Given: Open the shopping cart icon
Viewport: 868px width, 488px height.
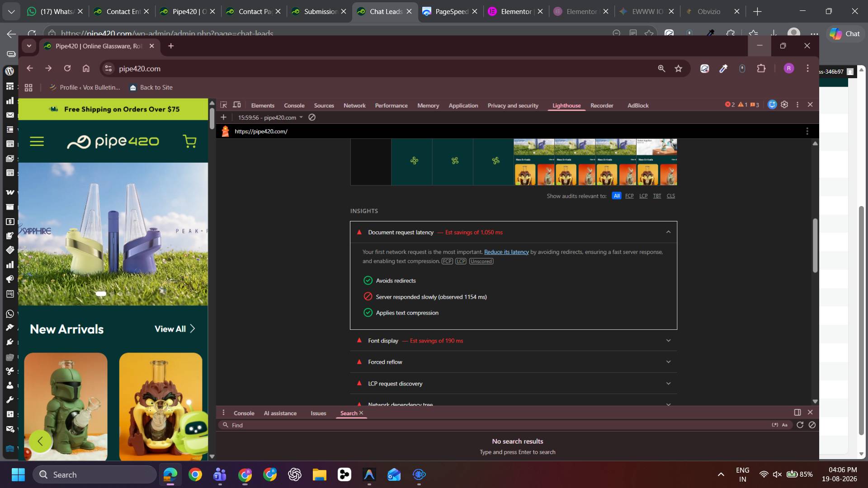Looking at the screenshot, I should click(189, 141).
